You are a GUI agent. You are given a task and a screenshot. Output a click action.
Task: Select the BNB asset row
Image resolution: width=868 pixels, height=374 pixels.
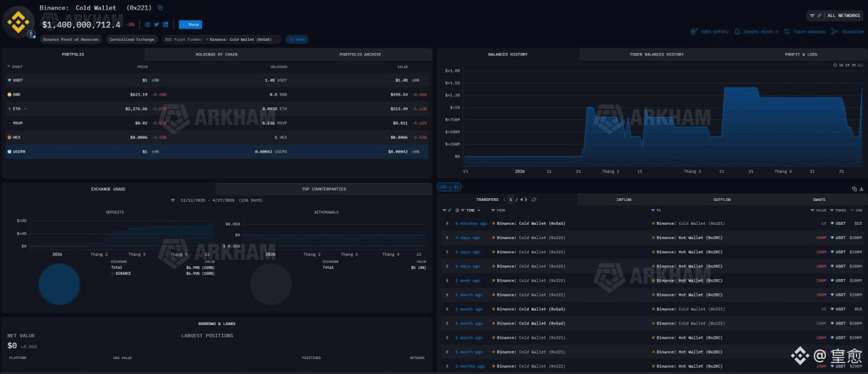(216, 94)
